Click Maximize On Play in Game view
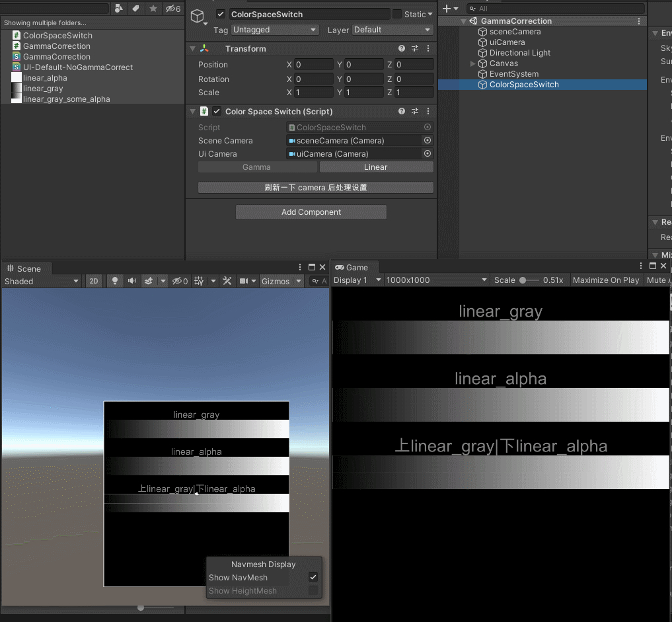The image size is (672, 622). 605,280
